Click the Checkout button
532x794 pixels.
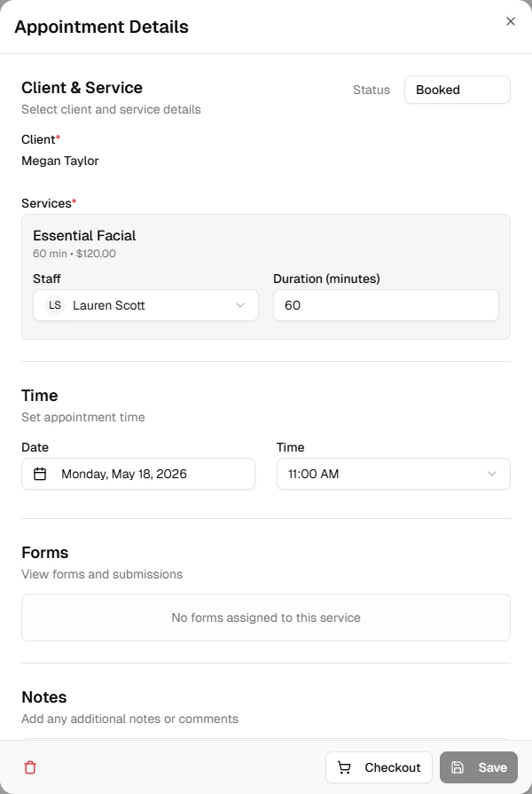point(379,767)
